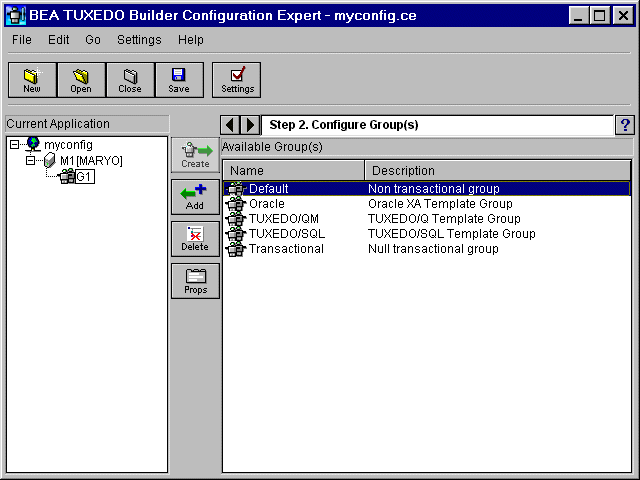This screenshot has width=640, height=480.
Task: Open the Edit menu
Action: pyautogui.click(x=58, y=40)
